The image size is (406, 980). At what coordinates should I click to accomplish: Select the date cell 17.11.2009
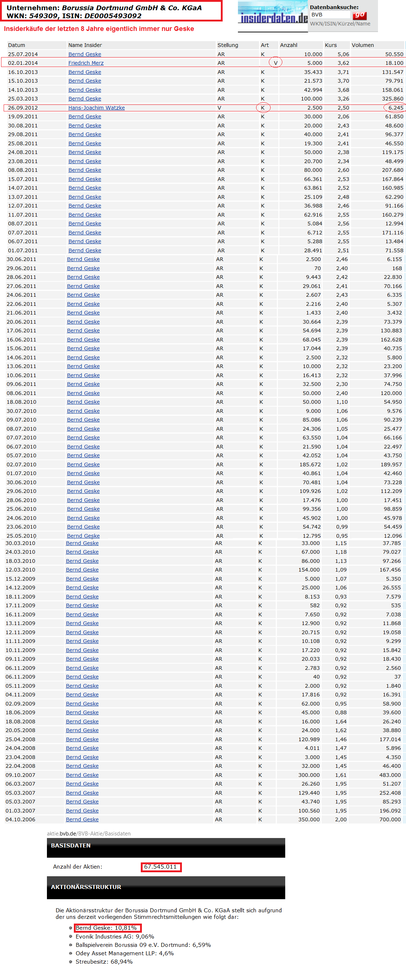(x=20, y=605)
